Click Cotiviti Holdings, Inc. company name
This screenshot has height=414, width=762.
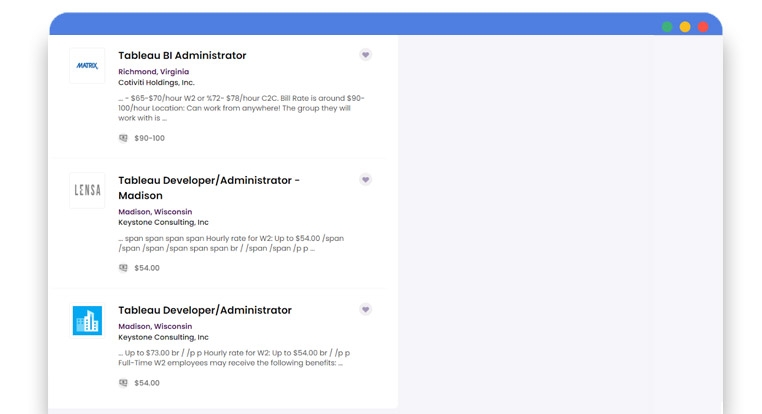point(156,83)
